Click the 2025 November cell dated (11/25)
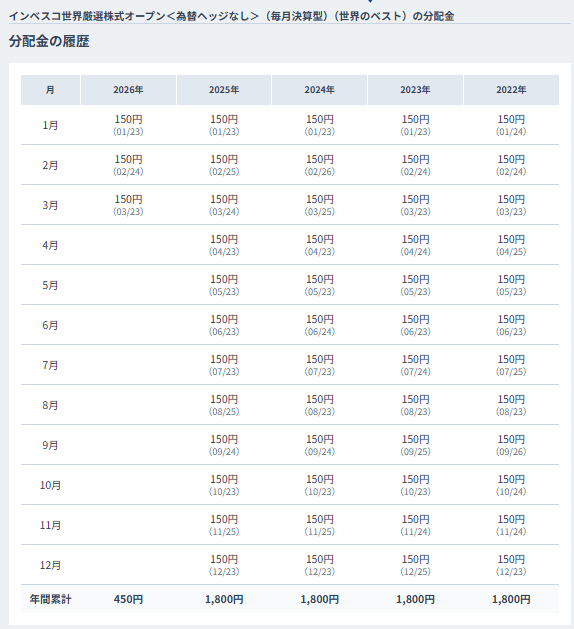This screenshot has height=629, width=574. pos(224,525)
